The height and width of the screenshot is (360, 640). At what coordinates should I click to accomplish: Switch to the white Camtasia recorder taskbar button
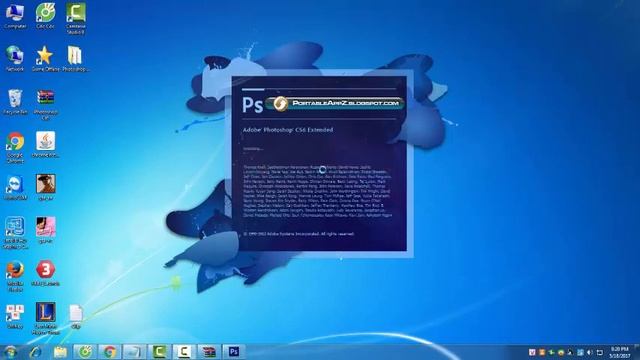184,352
